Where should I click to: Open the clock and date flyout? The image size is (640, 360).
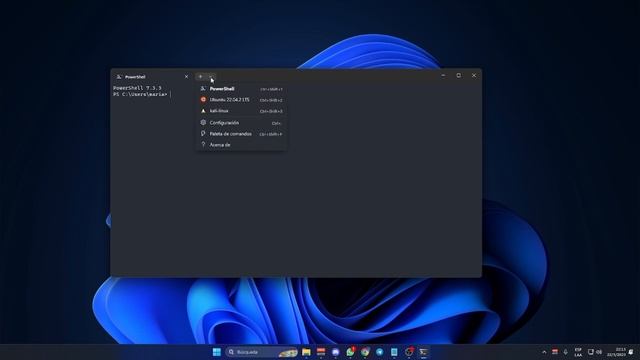616,352
